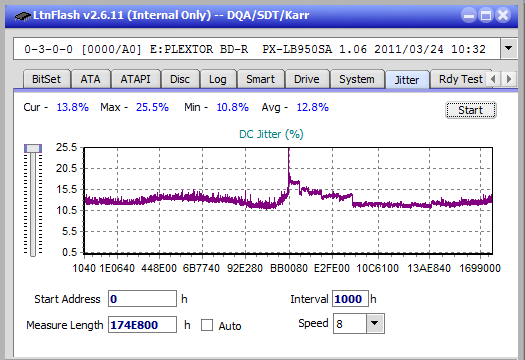Close the LtnFlash window
This screenshot has height=360, width=525.
point(503,15)
